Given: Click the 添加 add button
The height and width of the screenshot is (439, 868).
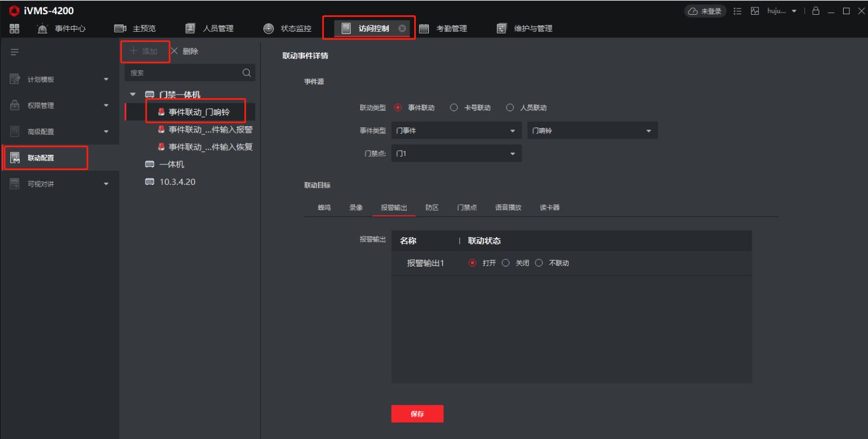Looking at the screenshot, I should [144, 52].
